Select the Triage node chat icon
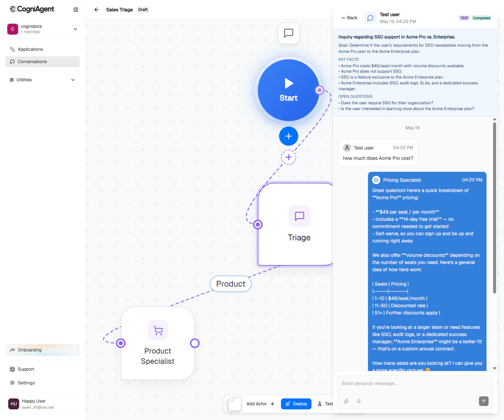 [x=300, y=216]
